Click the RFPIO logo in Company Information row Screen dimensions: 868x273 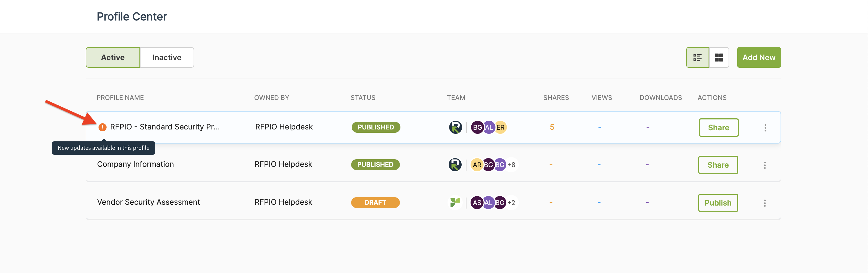tap(455, 165)
